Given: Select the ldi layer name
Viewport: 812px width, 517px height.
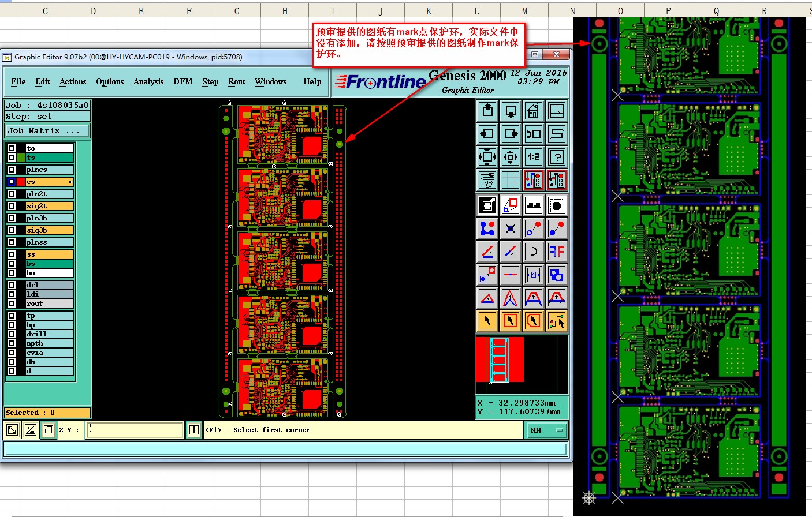Looking at the screenshot, I should [x=50, y=294].
